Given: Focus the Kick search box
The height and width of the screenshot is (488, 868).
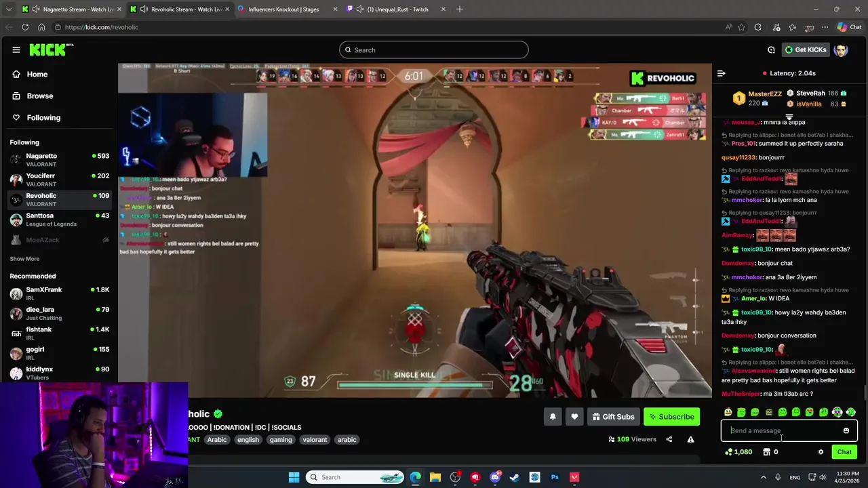Looking at the screenshot, I should click(x=434, y=50).
